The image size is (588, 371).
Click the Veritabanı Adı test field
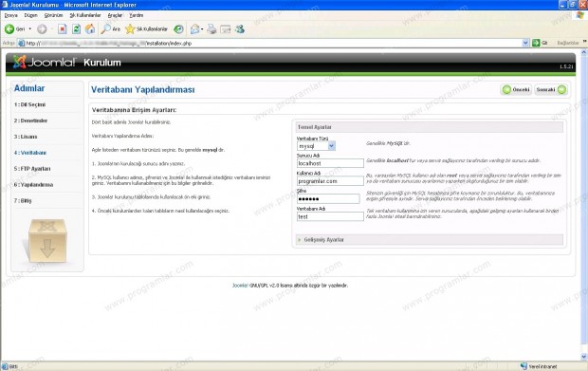pos(330,216)
